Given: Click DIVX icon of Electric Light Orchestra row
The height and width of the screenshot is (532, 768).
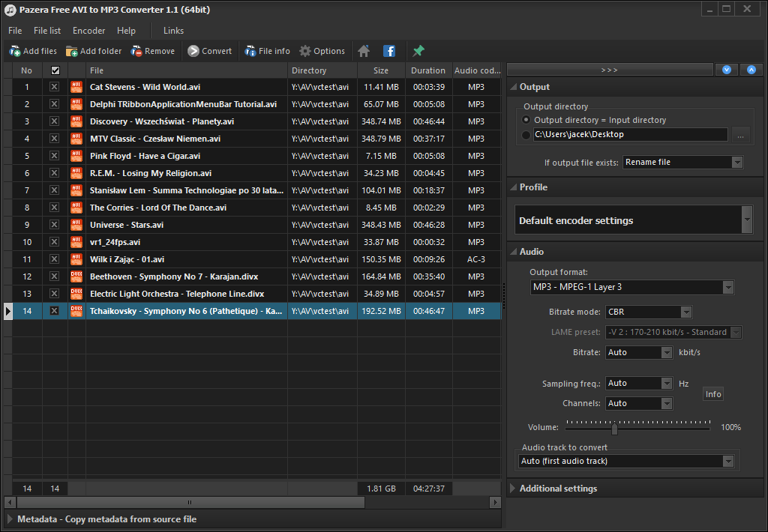Looking at the screenshot, I should pos(76,294).
